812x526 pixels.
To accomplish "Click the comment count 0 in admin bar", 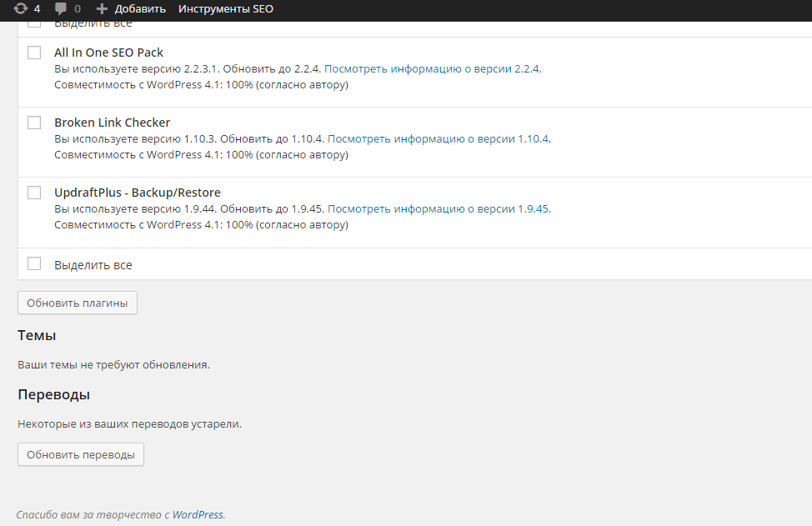I will point(78,9).
